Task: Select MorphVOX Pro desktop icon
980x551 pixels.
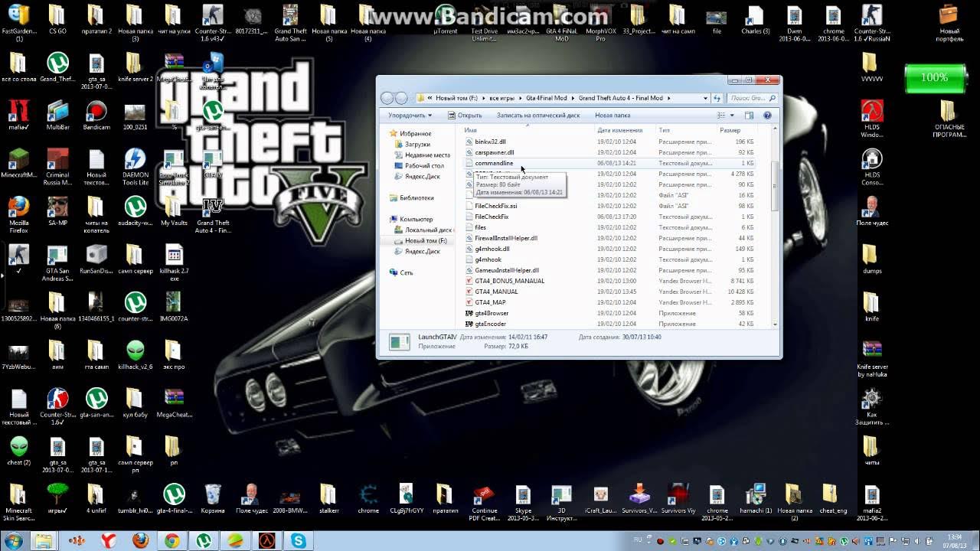Action: point(600,24)
